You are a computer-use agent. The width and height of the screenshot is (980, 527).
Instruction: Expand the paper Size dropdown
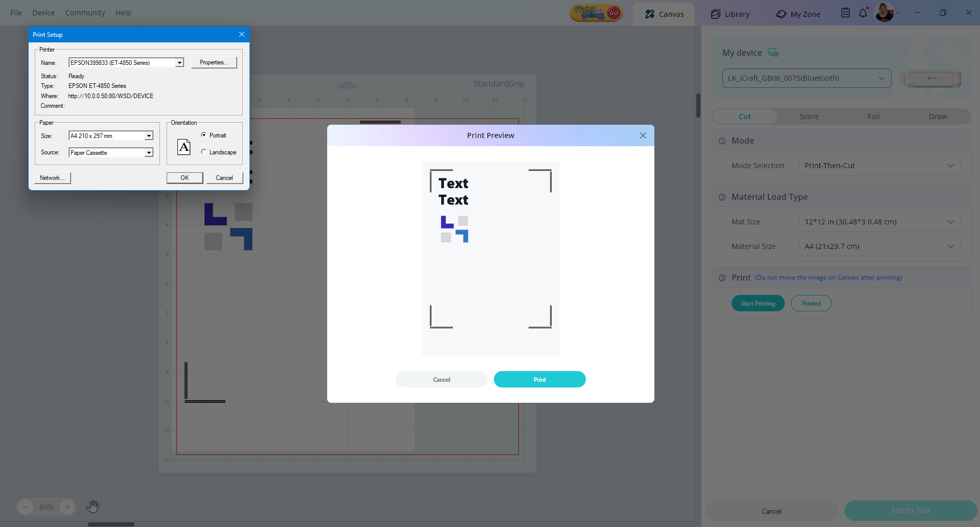149,136
